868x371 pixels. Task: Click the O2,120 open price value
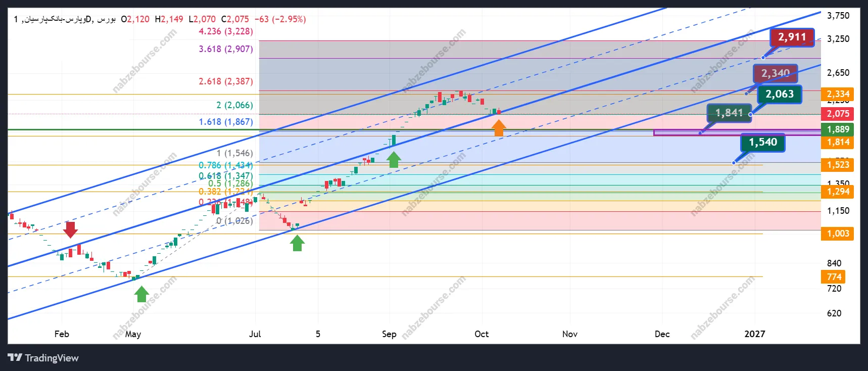click(x=135, y=19)
